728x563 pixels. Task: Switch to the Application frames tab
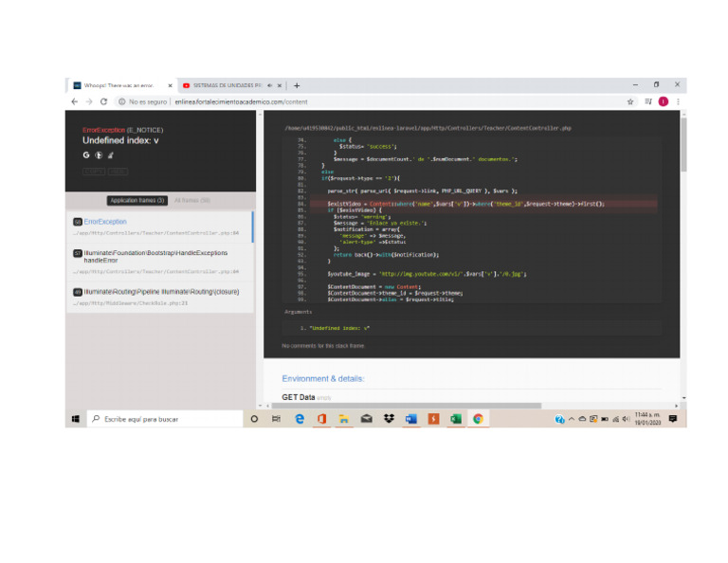[x=137, y=200]
